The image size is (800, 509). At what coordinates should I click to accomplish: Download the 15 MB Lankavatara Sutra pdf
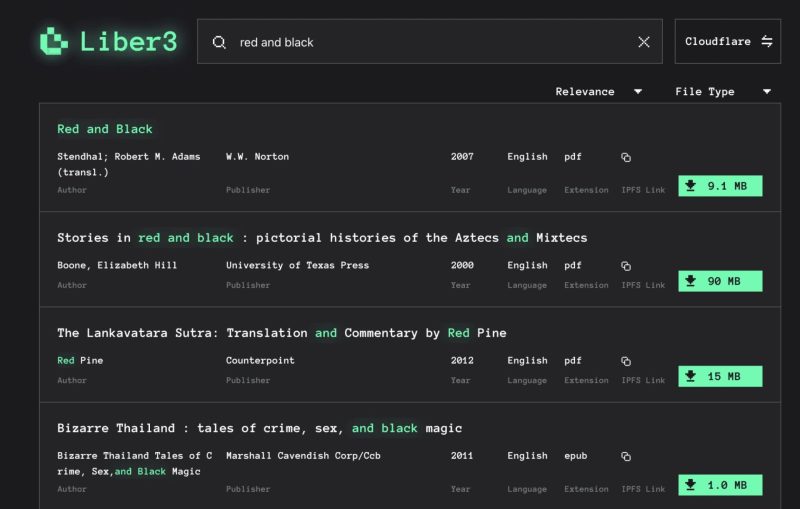coord(720,376)
